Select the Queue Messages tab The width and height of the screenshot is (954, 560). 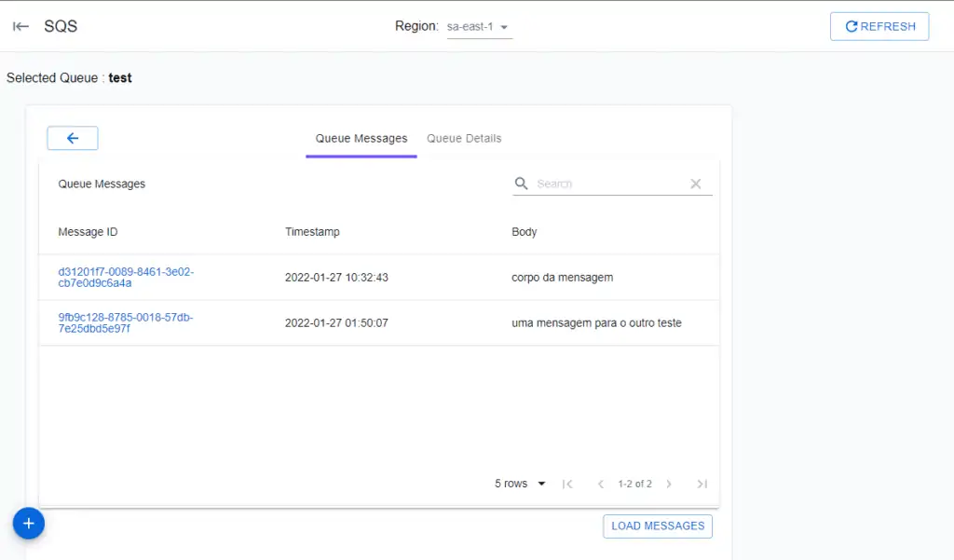361,137
